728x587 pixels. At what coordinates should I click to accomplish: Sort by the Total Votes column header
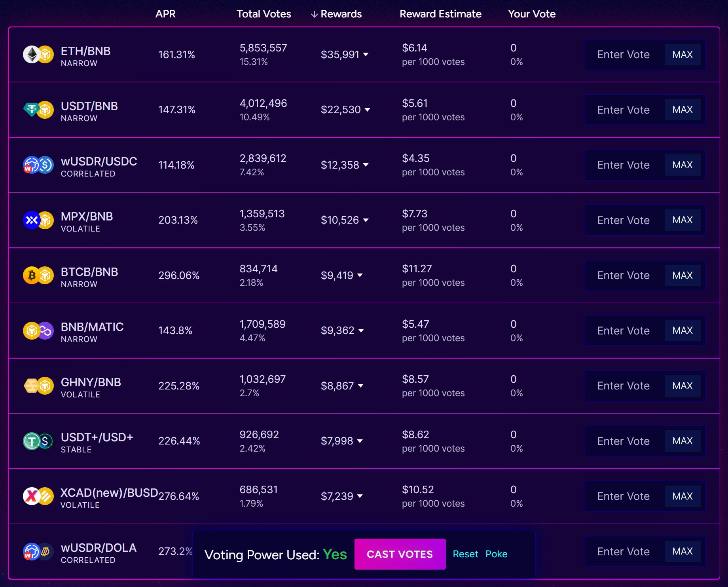264,14
